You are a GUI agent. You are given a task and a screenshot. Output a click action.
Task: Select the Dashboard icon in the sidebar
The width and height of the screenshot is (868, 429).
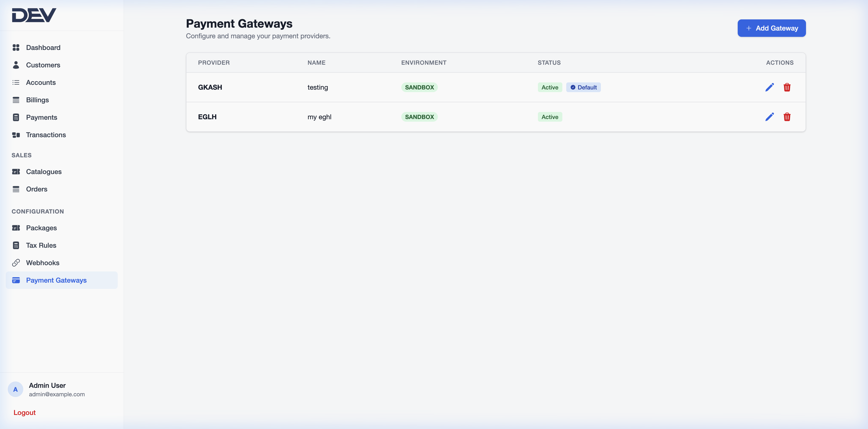[16, 48]
